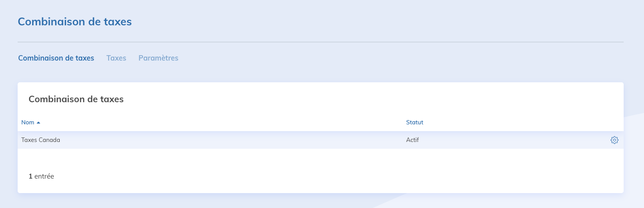Click the page title Combinaison de taxes
Viewport: 644px width, 208px height.
coord(75,21)
